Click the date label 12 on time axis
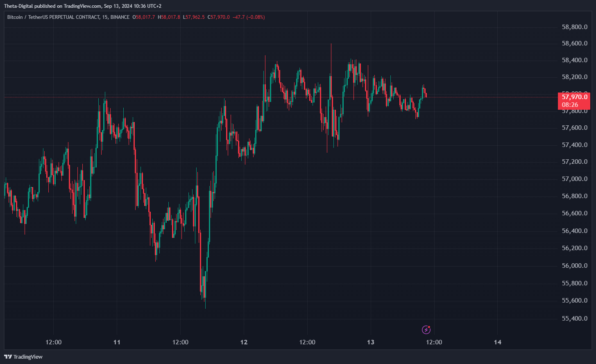 244,342
